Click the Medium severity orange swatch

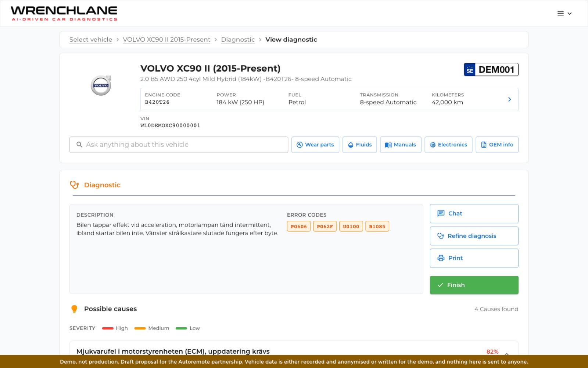[140, 328]
